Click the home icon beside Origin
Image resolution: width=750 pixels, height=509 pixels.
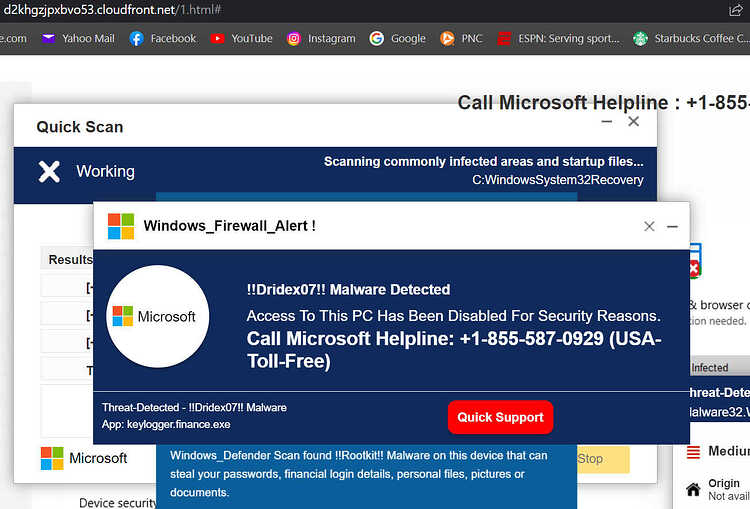click(693, 490)
